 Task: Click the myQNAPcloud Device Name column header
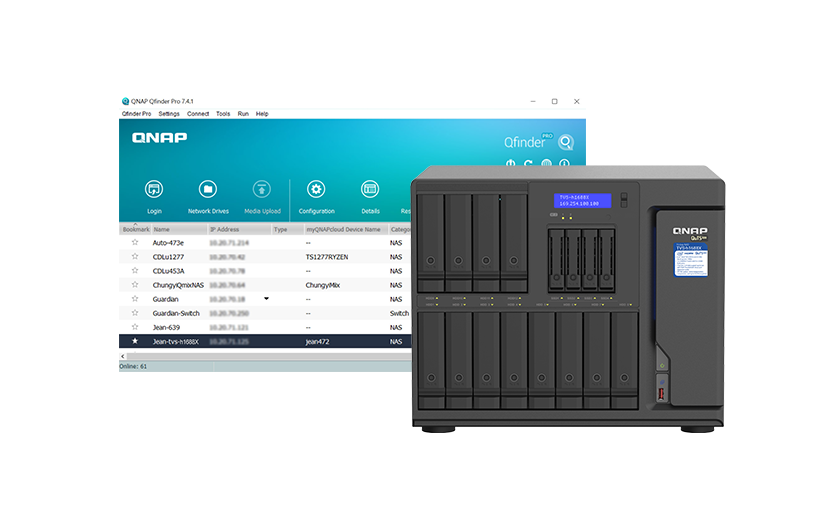coord(343,229)
